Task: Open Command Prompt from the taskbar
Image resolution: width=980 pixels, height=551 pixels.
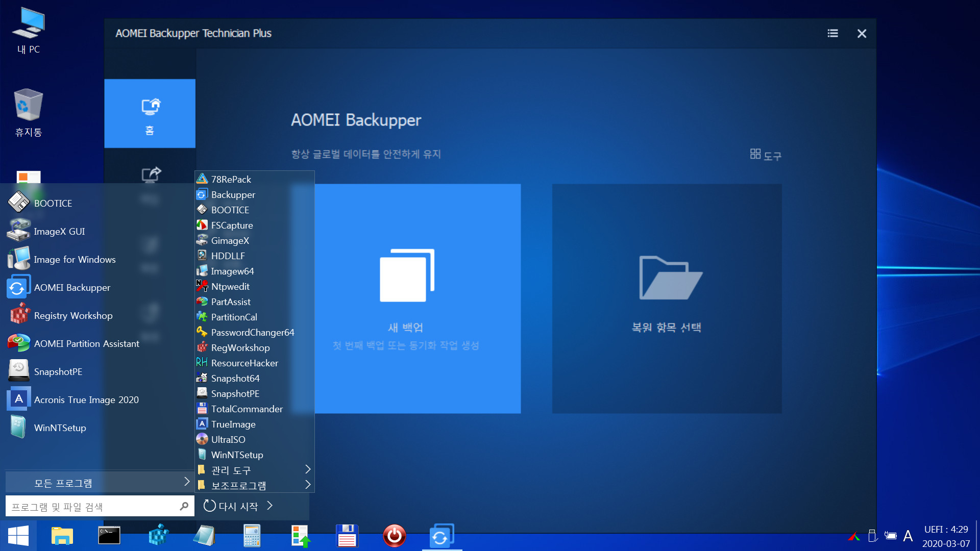Action: pyautogui.click(x=109, y=536)
